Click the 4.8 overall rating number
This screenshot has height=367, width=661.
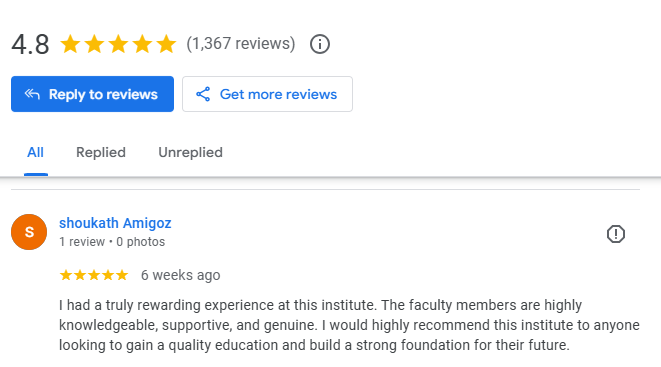pyautogui.click(x=30, y=44)
